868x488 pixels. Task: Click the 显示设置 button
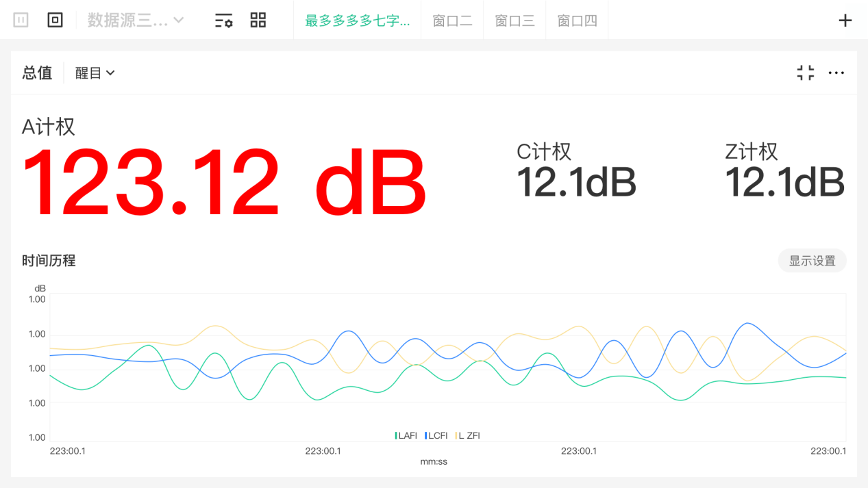812,261
